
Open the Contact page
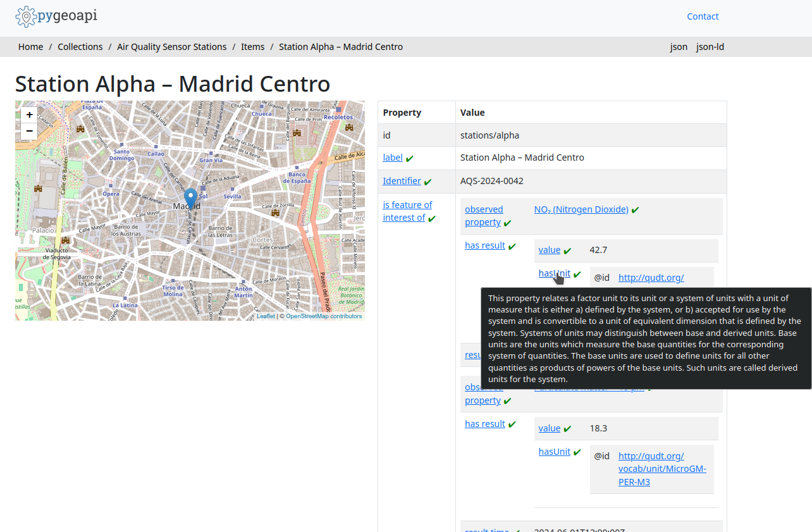pyautogui.click(x=703, y=16)
